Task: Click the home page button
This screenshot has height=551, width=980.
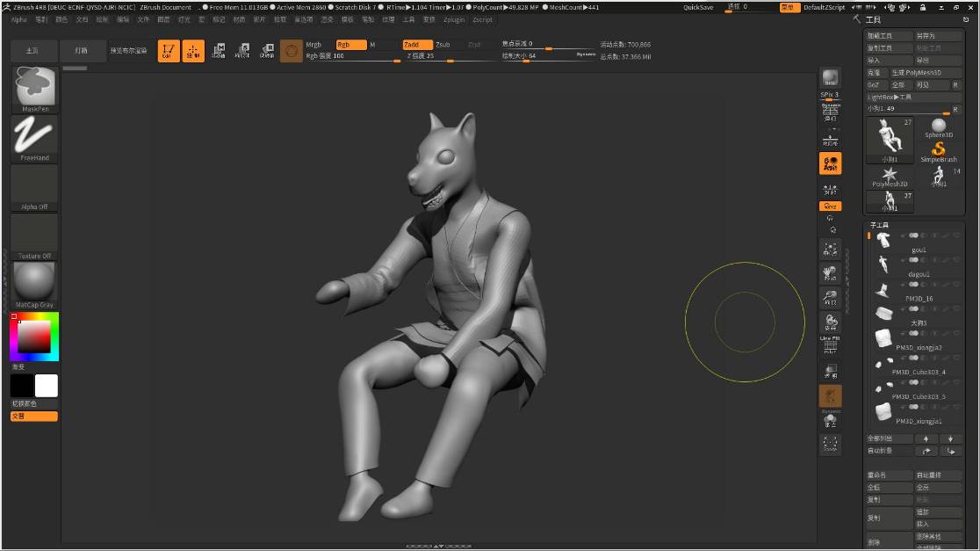Action: pyautogui.click(x=33, y=51)
